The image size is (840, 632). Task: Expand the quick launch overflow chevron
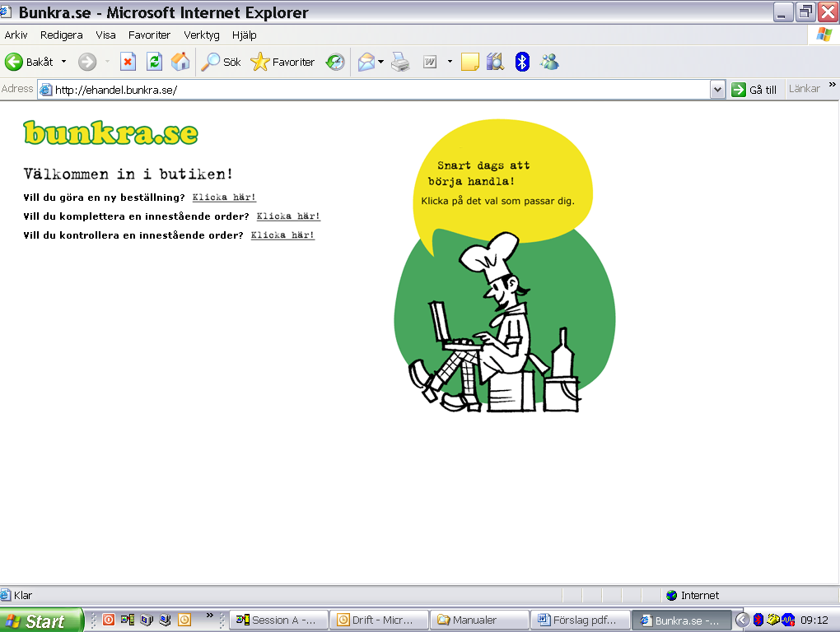(209, 616)
